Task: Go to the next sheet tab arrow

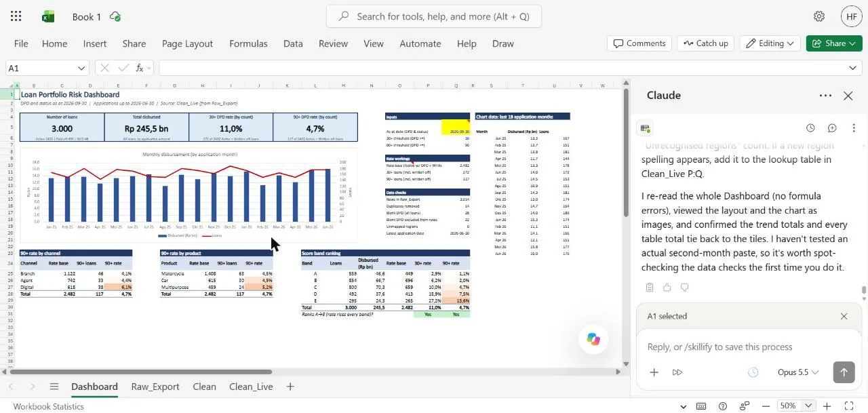Action: click(x=33, y=387)
